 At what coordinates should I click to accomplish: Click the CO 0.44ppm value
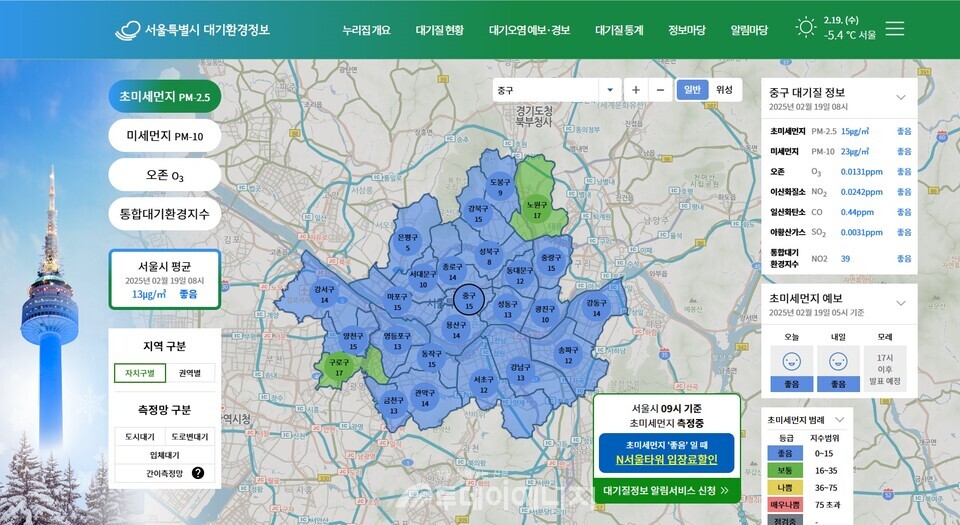click(x=857, y=212)
